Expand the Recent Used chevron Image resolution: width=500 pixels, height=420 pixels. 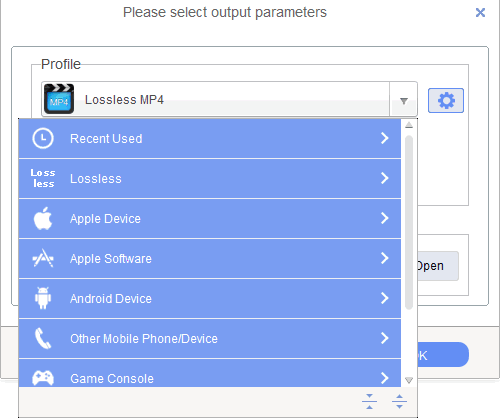(385, 138)
